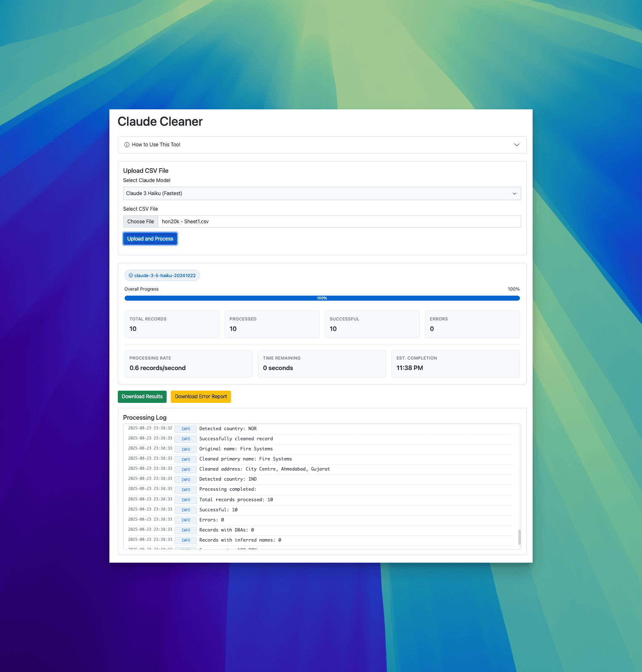This screenshot has height=672, width=642.
Task: Click the Overall Progress bar at 100%
Action: click(322, 298)
